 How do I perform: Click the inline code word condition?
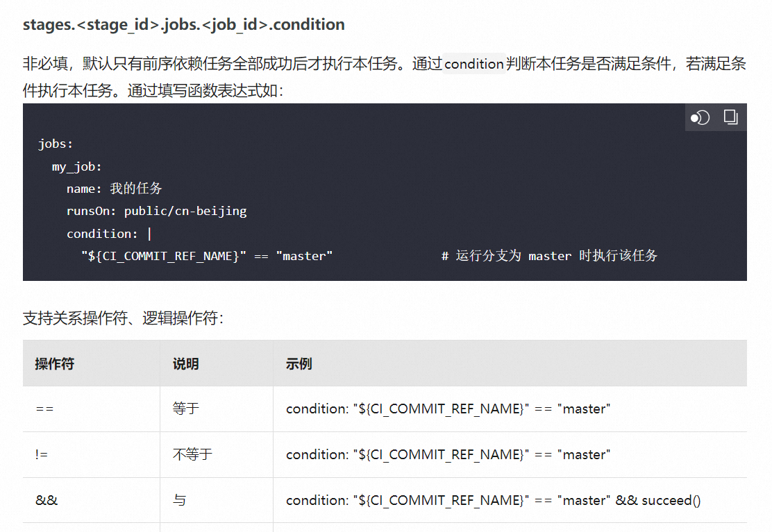[474, 64]
